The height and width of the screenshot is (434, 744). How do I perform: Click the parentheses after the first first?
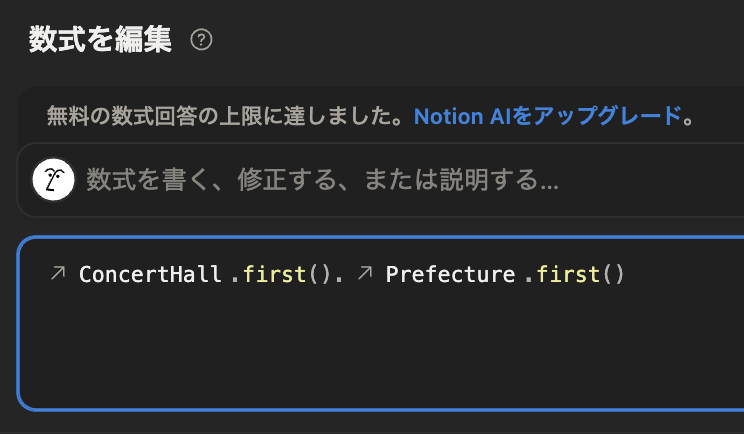(319, 274)
